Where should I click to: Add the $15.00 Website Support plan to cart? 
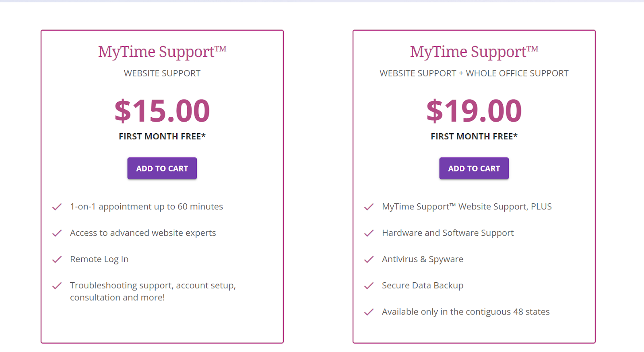[x=162, y=168]
